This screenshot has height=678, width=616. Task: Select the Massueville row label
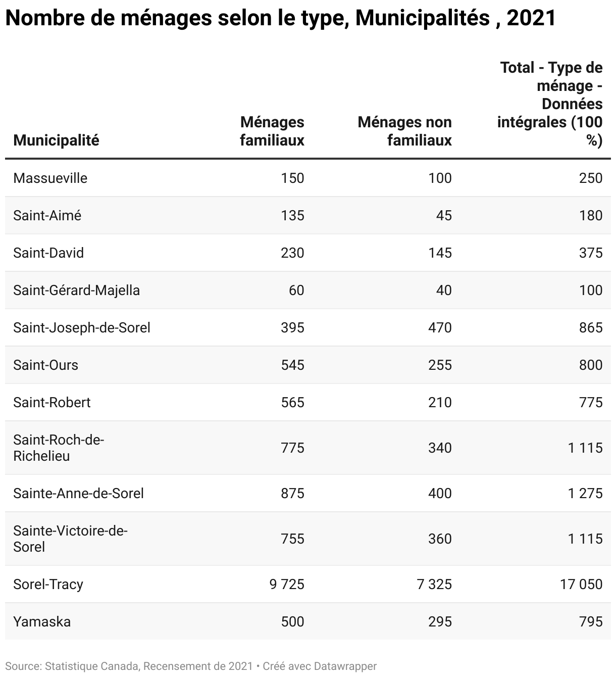50,178
